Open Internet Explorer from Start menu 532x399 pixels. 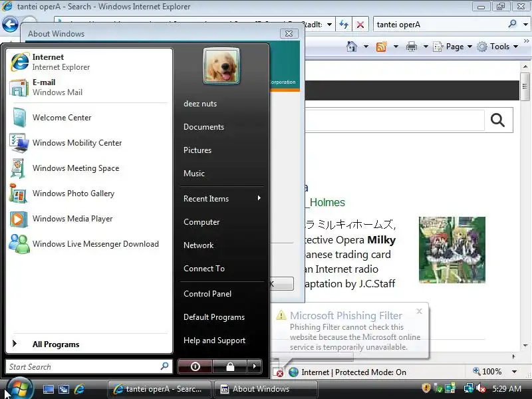point(89,62)
